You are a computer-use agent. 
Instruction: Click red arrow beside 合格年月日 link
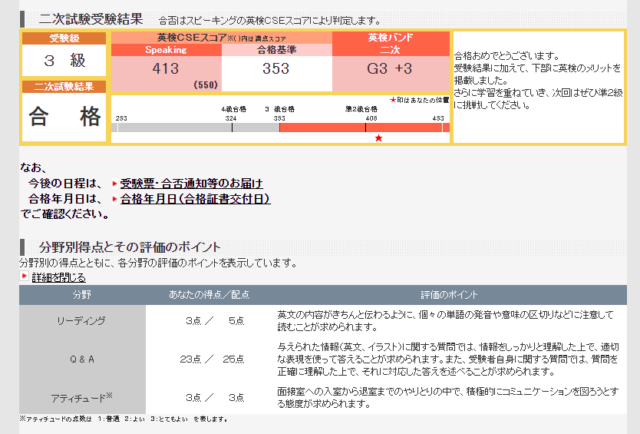pyautogui.click(x=114, y=199)
